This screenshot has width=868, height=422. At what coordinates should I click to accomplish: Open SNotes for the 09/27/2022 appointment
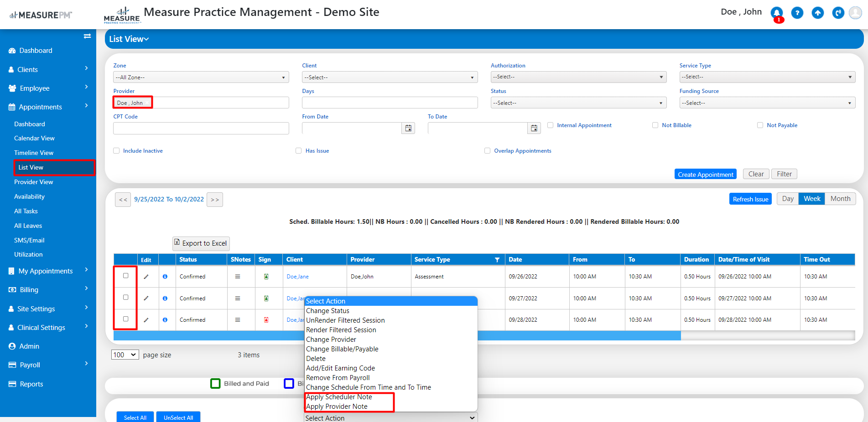click(238, 298)
